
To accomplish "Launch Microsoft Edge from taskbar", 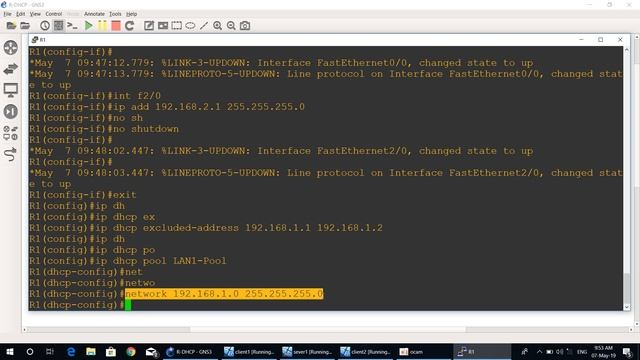I will coord(71,351).
